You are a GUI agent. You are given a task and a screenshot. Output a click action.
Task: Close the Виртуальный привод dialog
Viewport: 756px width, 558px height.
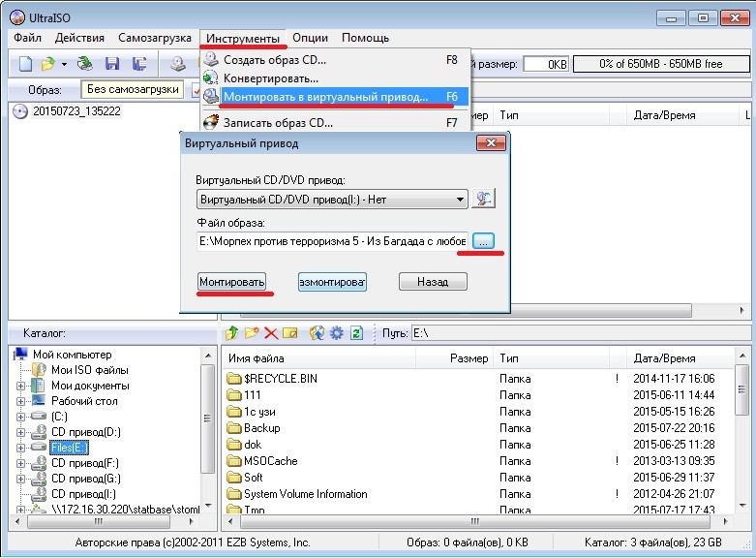pos(491,142)
